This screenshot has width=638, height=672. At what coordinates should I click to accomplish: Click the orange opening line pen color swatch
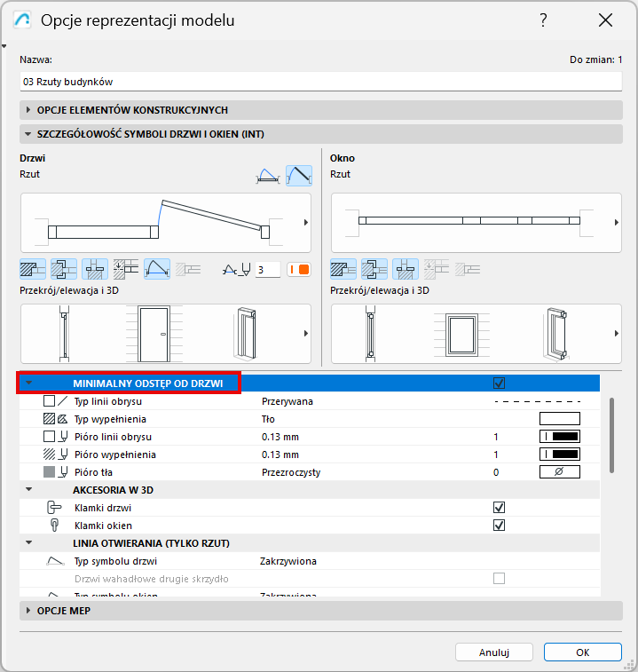(x=299, y=270)
